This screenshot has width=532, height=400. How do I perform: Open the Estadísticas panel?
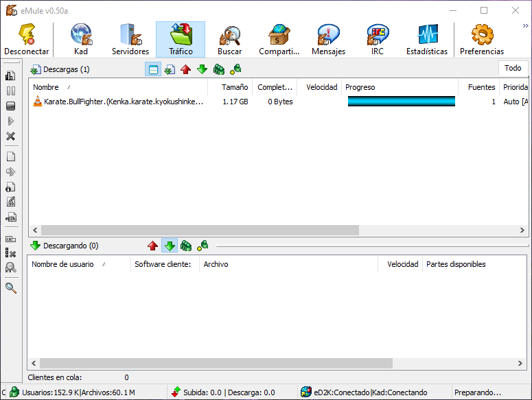427,39
